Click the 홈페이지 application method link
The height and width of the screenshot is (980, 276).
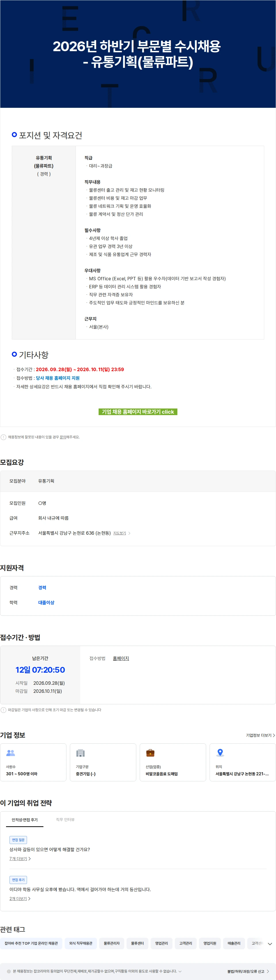coord(121,658)
